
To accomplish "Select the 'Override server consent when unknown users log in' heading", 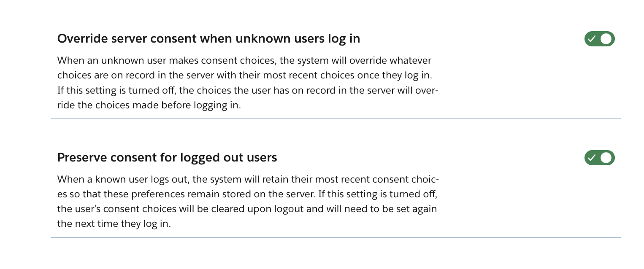I will [208, 38].
